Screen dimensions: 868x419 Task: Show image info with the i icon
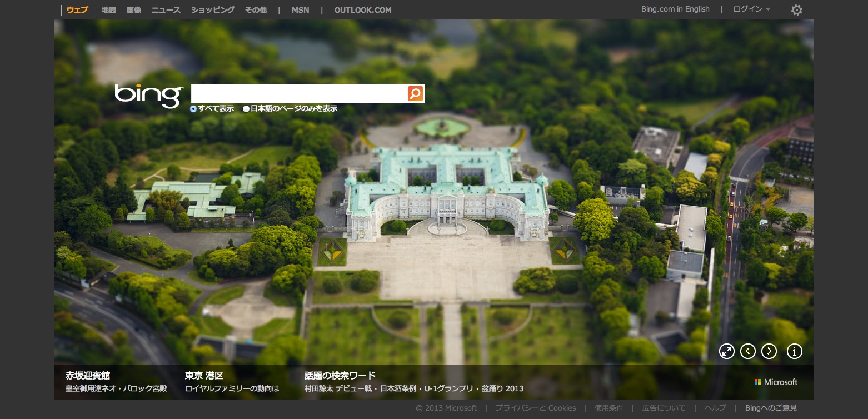pyautogui.click(x=795, y=351)
